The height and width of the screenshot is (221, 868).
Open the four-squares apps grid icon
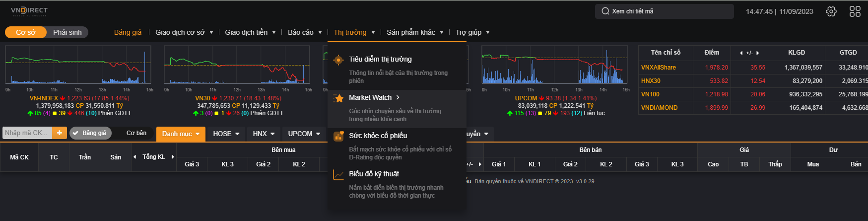point(855,11)
